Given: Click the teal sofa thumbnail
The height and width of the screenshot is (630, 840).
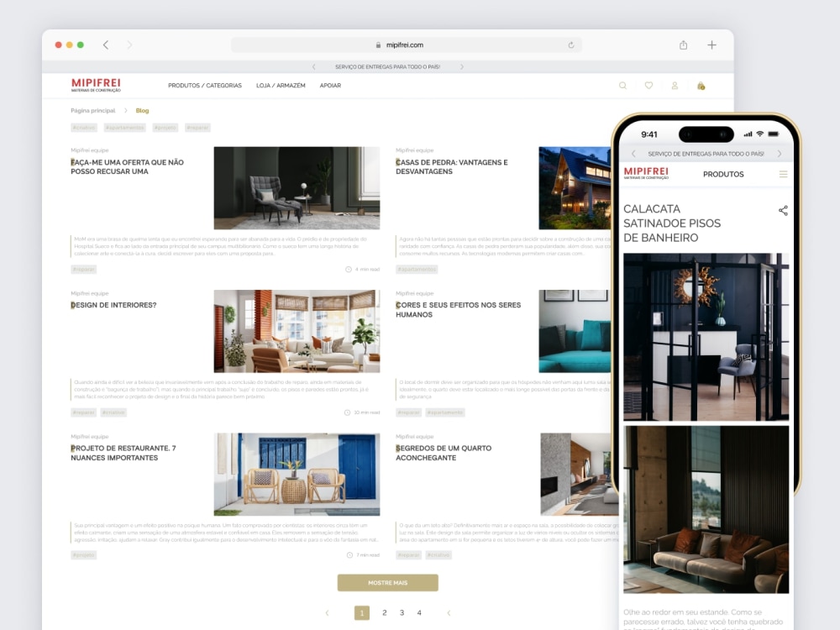Looking at the screenshot, I should tap(575, 331).
